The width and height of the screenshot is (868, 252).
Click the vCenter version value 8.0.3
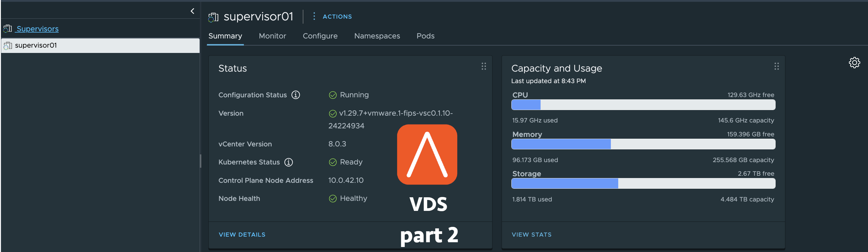(x=337, y=144)
